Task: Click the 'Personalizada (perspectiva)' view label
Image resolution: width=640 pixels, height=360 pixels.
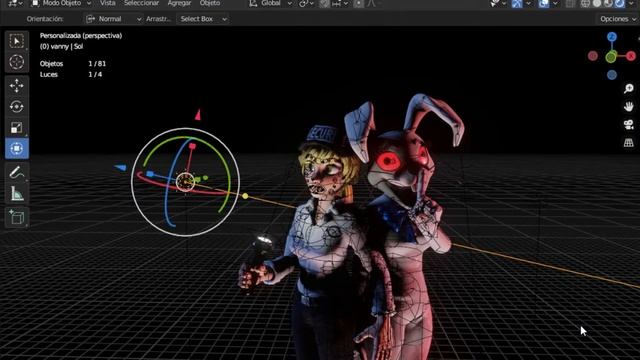Action: pos(81,36)
